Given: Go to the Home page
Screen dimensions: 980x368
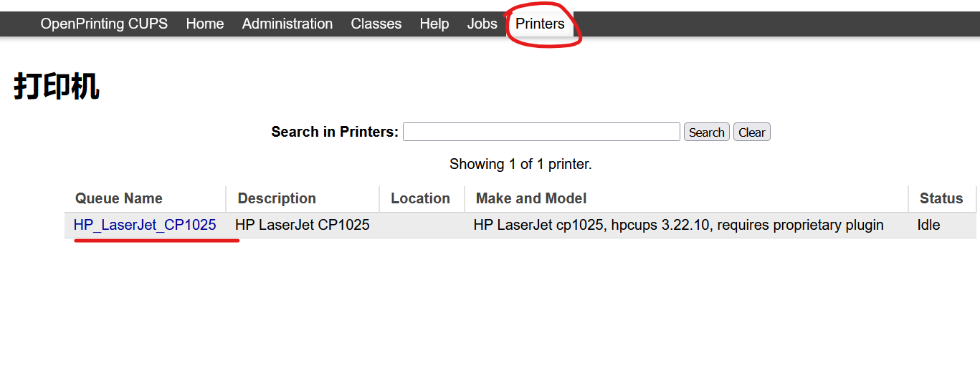Looking at the screenshot, I should pos(205,24).
